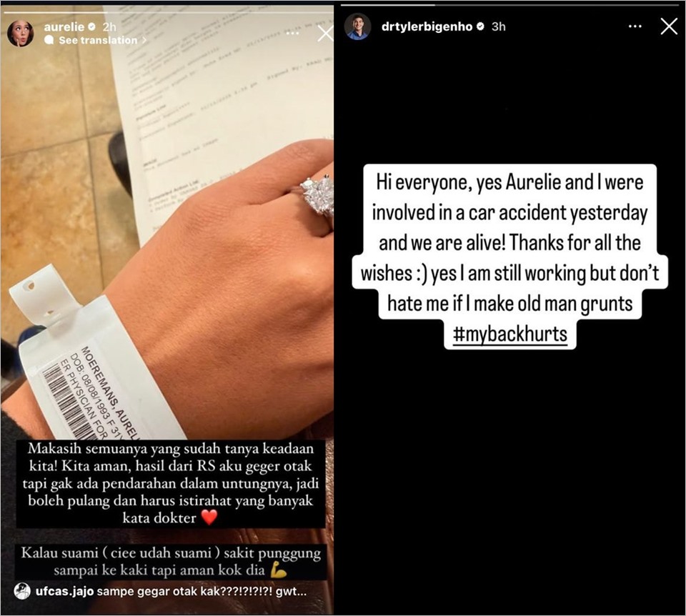Open the ufcas.jajo username
The height and width of the screenshot is (616, 686).
pos(65,592)
